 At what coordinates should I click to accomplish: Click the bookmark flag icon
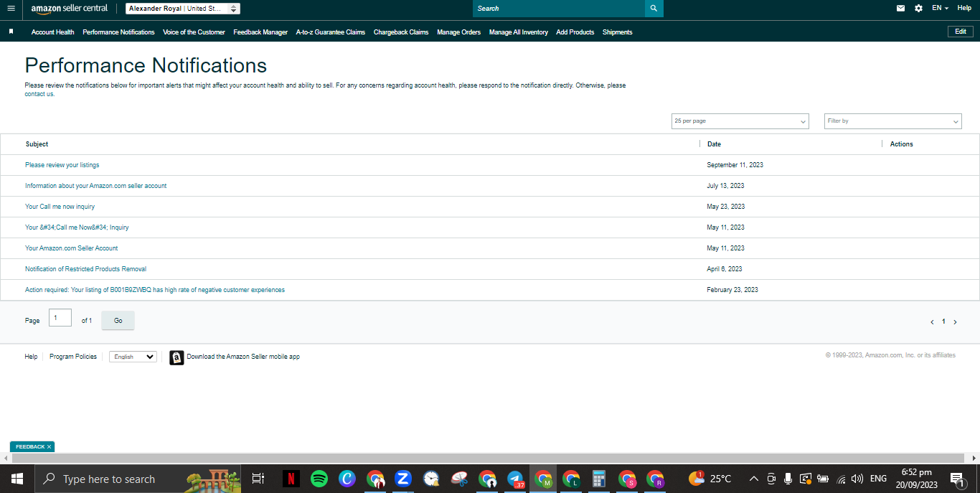point(11,32)
